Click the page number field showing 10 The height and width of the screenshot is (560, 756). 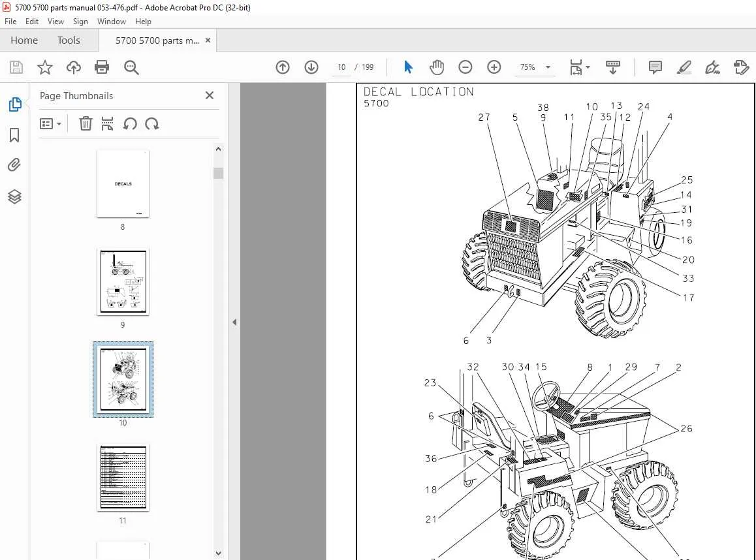341,67
